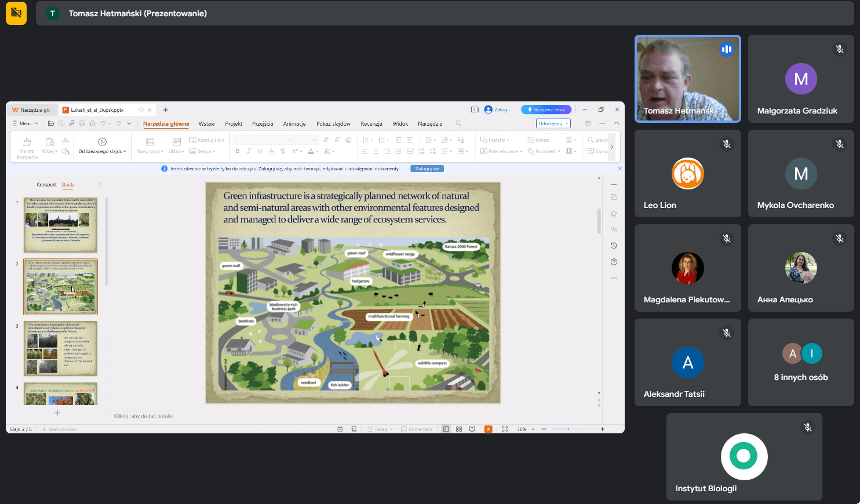
Task: Open the Wklej paste dropdown
Action: [x=50, y=151]
